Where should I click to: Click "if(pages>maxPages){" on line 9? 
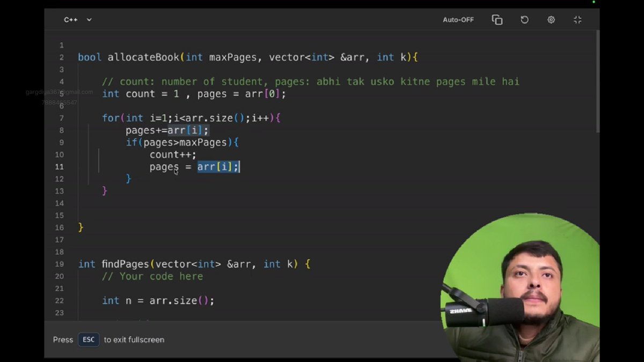182,143
